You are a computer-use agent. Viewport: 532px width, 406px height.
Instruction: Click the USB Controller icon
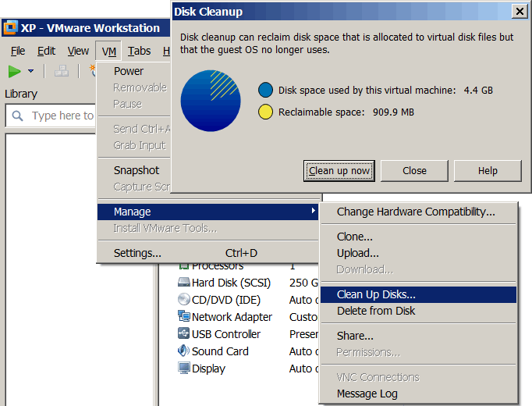pos(183,333)
